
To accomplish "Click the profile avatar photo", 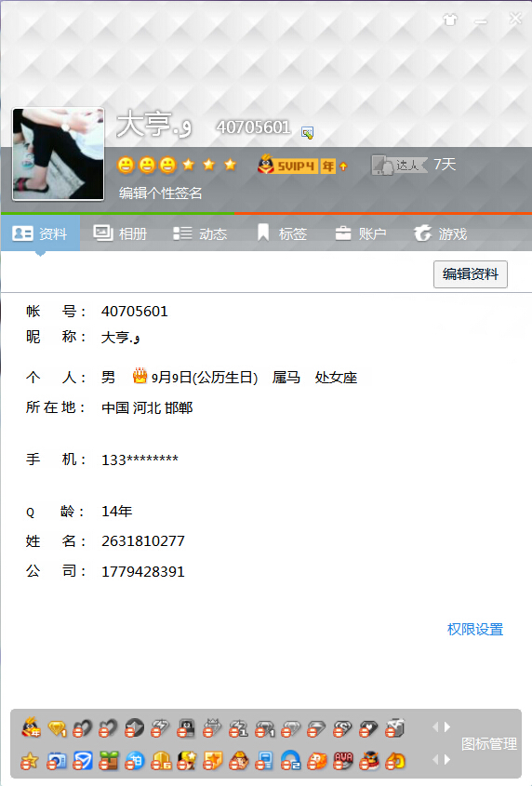I will (x=59, y=153).
